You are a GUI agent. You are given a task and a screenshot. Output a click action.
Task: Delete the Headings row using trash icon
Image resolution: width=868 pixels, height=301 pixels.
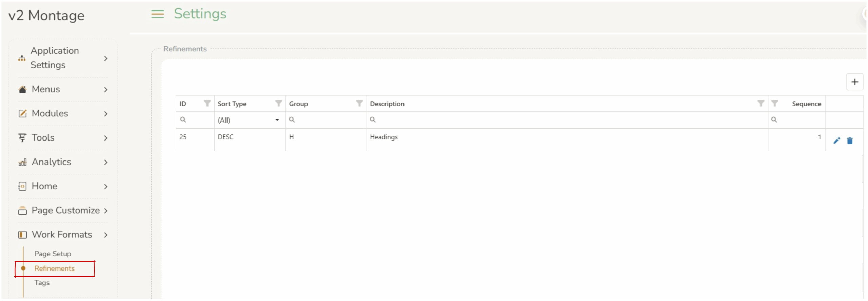pyautogui.click(x=850, y=141)
